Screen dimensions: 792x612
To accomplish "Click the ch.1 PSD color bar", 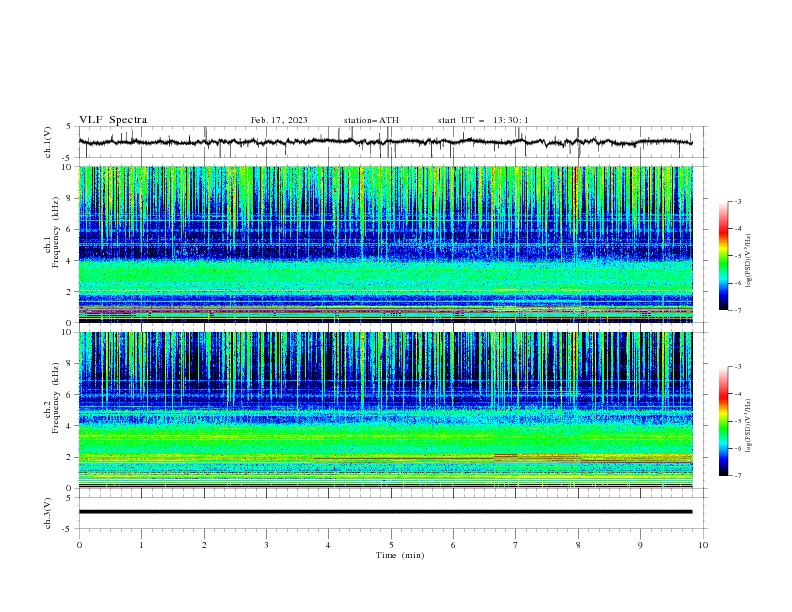I will point(724,256).
